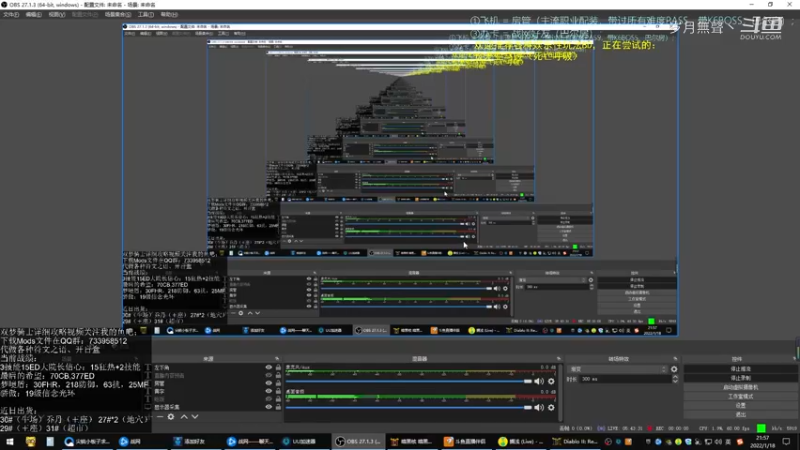Toggle visibility of the third source row
This screenshot has height=450, width=800.
point(268,383)
